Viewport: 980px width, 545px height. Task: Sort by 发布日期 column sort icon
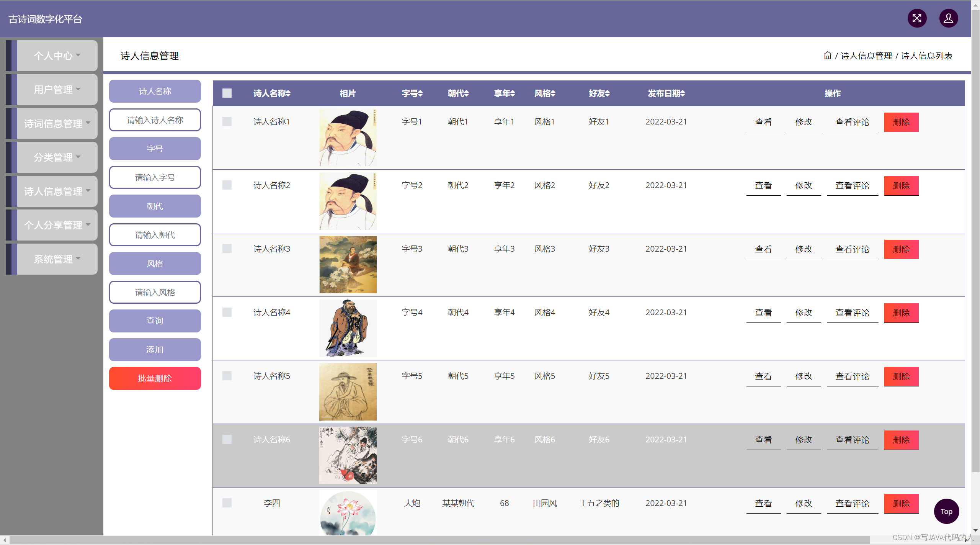pos(683,93)
